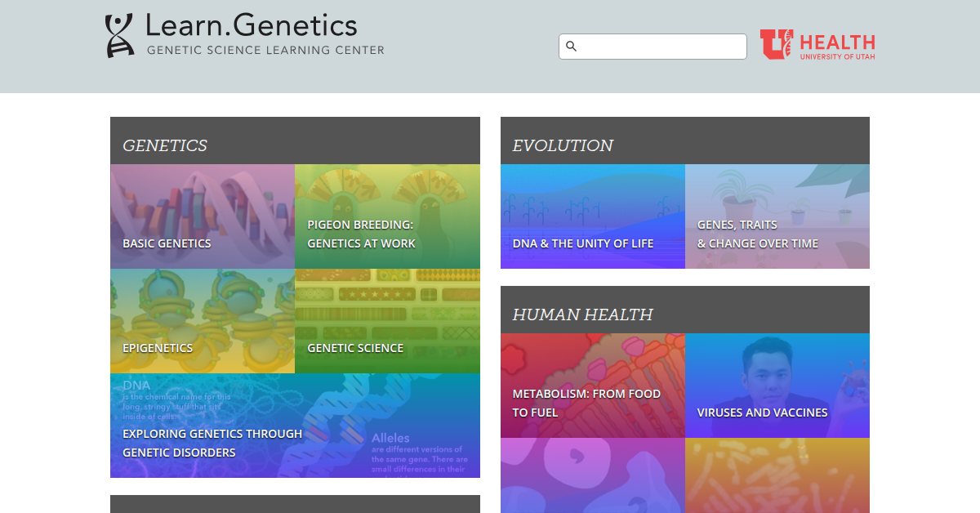Open Pigeon Breeding: Genetics at Work tile
Viewport: 980px width, 513px height.
click(387, 216)
